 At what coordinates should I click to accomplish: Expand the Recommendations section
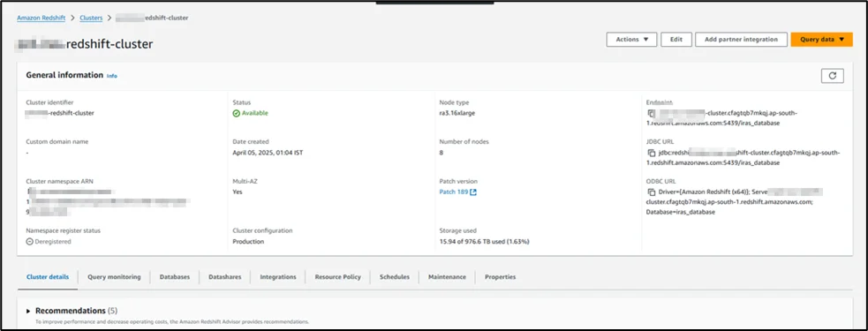tap(29, 311)
